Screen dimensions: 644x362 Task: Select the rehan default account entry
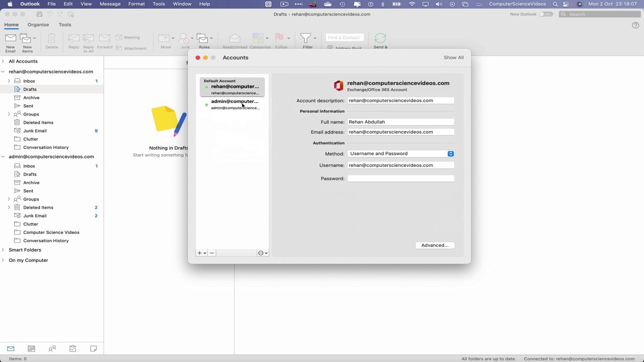(232, 87)
